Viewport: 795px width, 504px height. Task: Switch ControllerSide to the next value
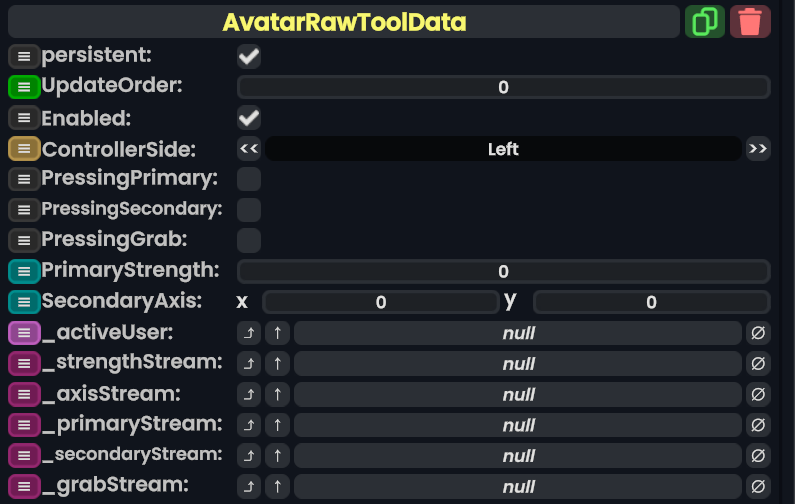coord(758,150)
